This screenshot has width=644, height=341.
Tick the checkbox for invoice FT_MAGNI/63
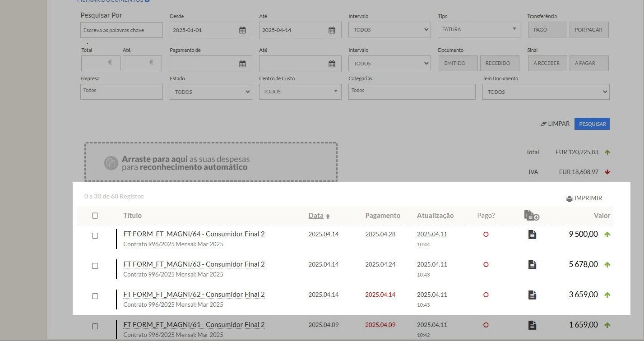click(95, 266)
